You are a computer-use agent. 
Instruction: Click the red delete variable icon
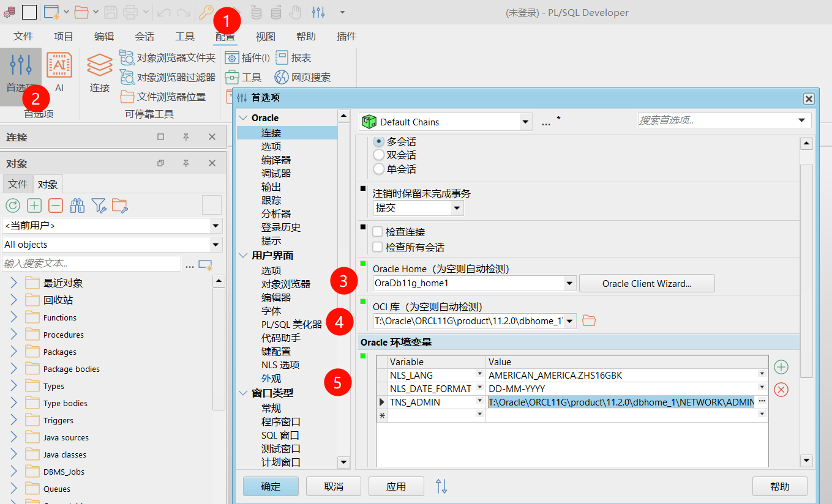click(x=781, y=390)
